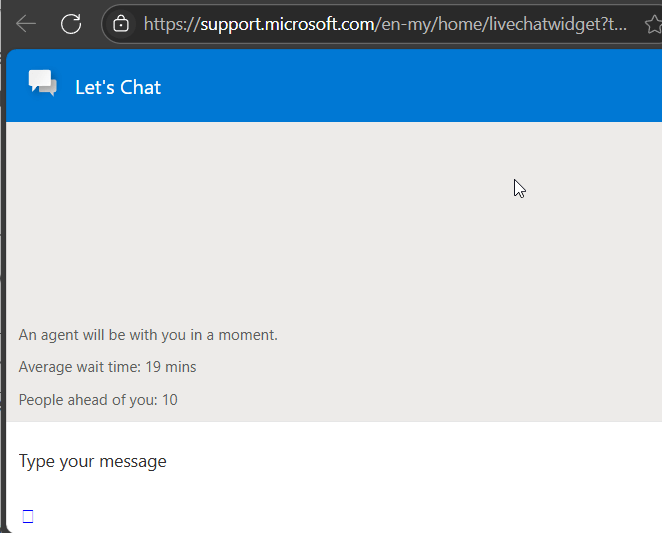View site information via the lock icon
The height and width of the screenshot is (533, 662).
[x=121, y=23]
